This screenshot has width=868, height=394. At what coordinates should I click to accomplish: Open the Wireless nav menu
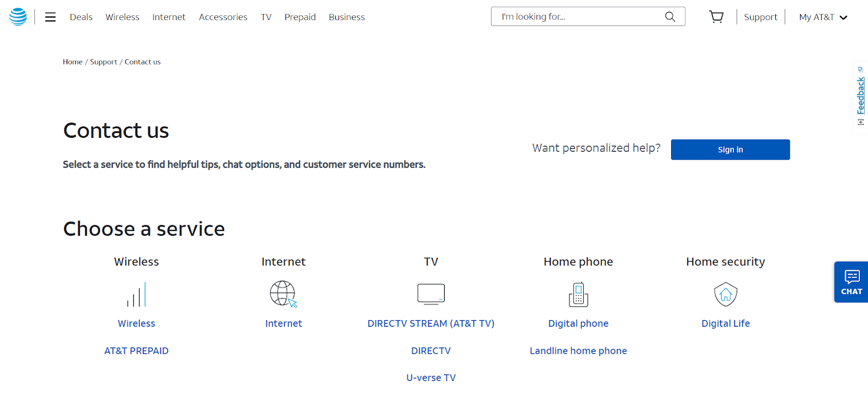point(123,17)
